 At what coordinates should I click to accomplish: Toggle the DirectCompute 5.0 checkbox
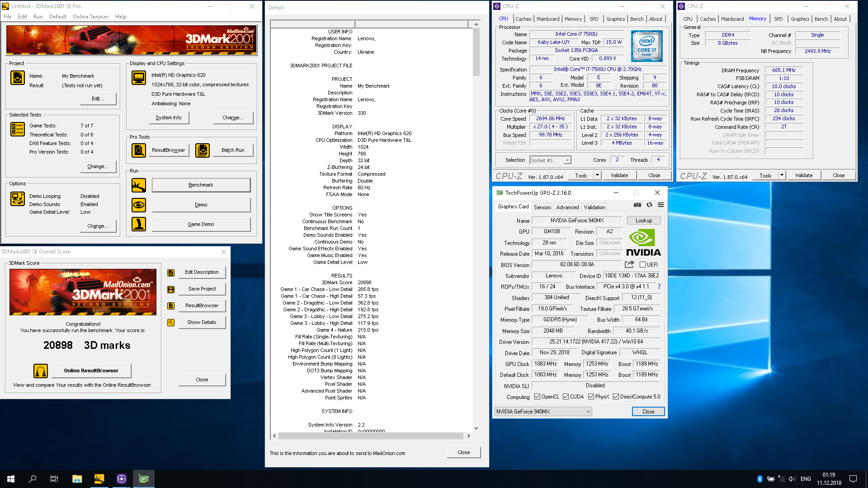(x=616, y=397)
